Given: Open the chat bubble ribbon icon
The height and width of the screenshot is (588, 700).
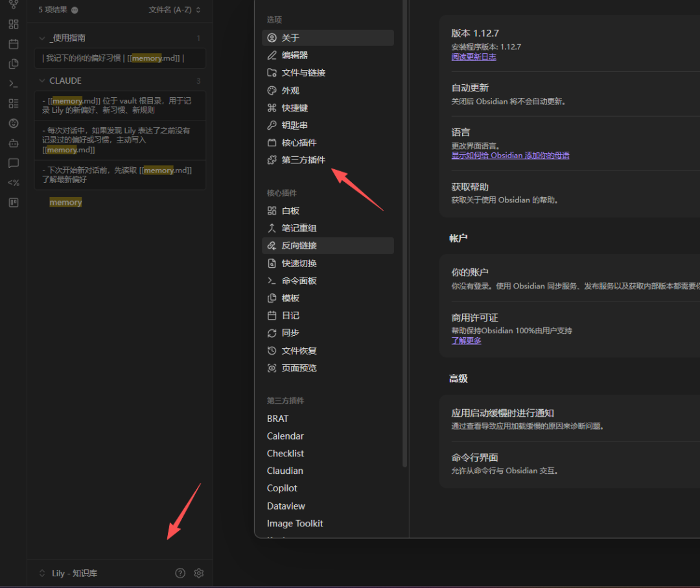Looking at the screenshot, I should [14, 163].
